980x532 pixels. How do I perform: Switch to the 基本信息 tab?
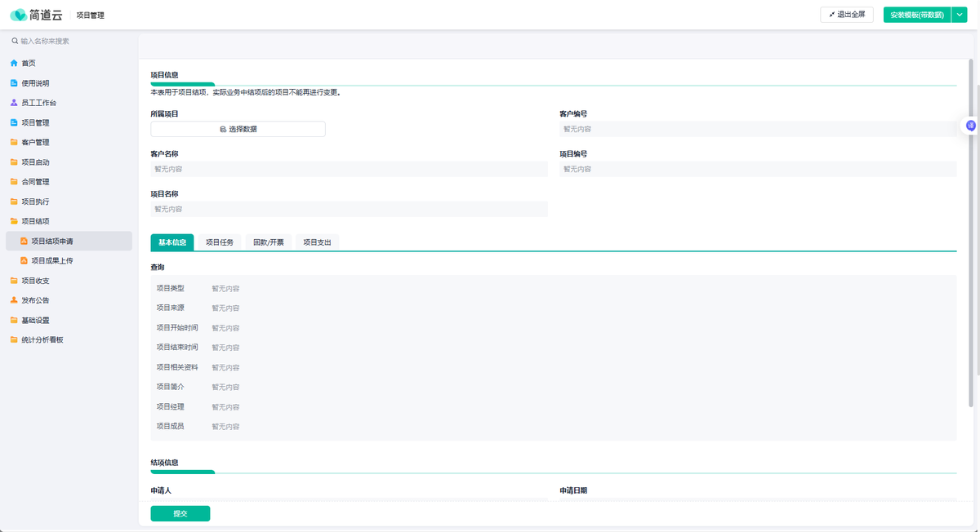point(172,242)
